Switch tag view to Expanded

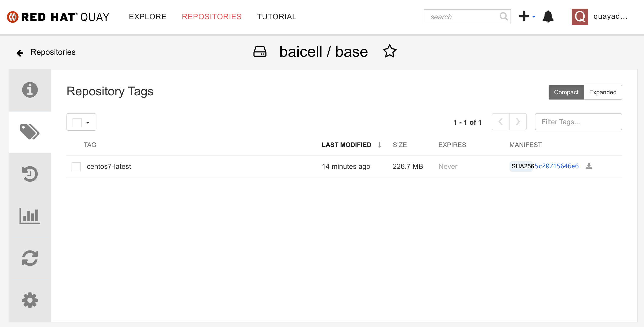point(603,92)
